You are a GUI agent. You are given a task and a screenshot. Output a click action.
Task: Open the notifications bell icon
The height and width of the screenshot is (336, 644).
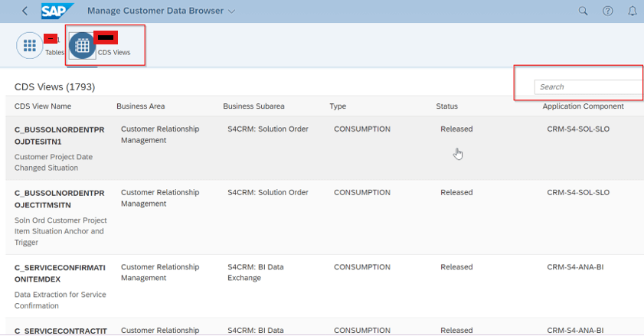(632, 11)
